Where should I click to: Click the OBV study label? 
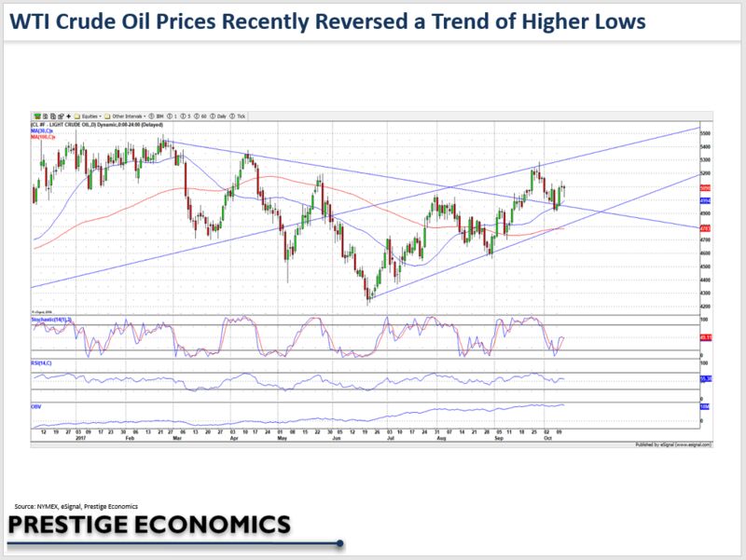[x=35, y=406]
